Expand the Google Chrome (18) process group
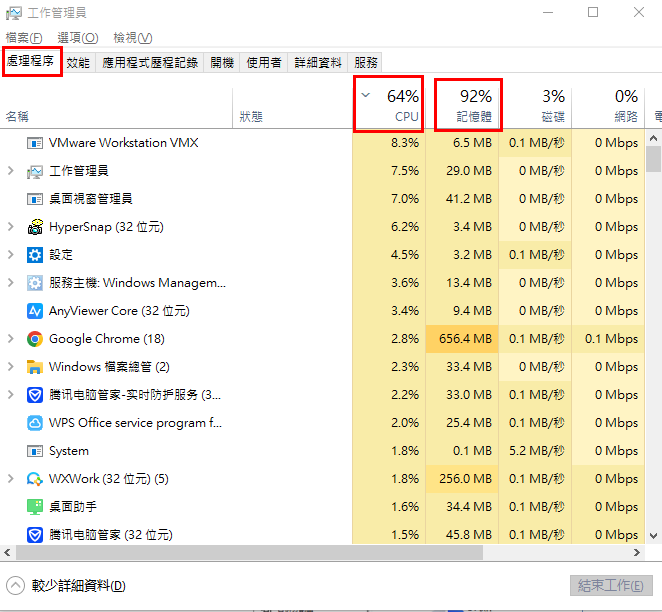This screenshot has width=662, height=612. (x=11, y=339)
